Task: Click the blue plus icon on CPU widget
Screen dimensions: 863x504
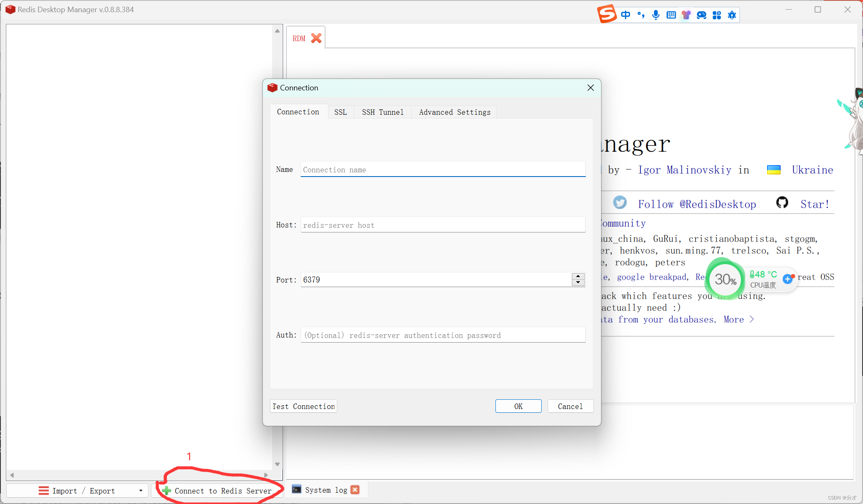Action: pyautogui.click(x=788, y=279)
